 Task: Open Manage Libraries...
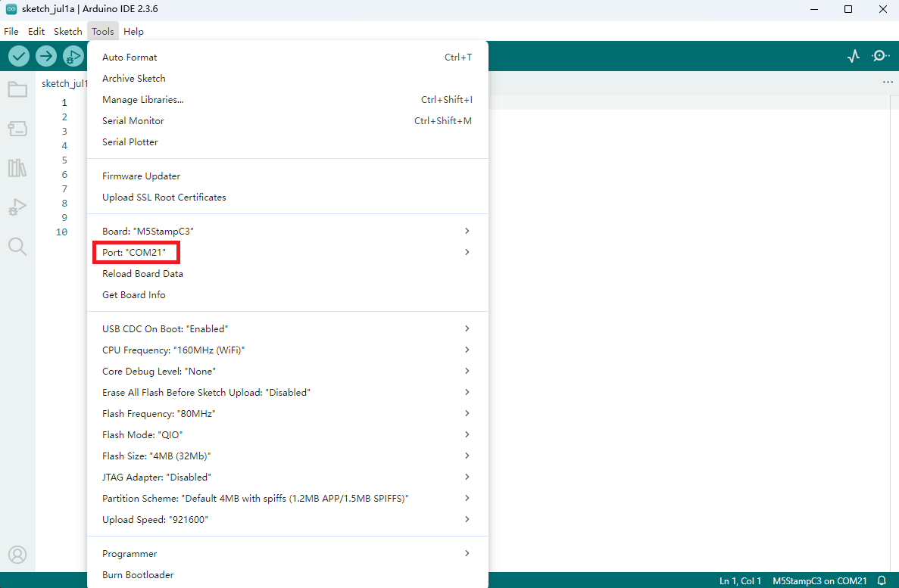click(x=288, y=100)
